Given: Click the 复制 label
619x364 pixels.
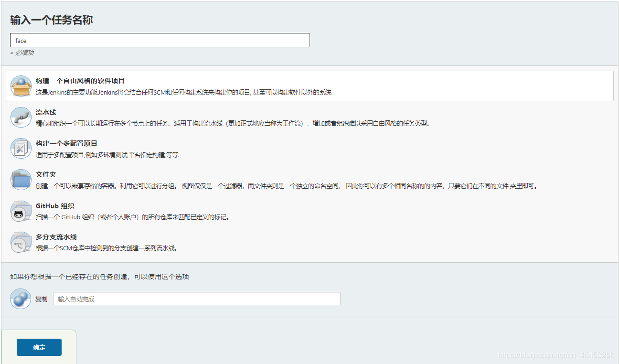Looking at the screenshot, I should [x=41, y=299].
